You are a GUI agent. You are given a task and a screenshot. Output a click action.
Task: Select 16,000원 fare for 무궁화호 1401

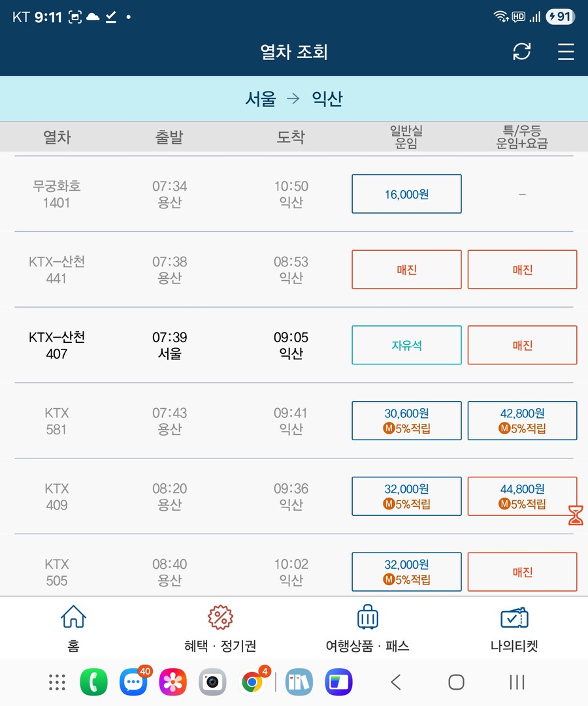click(x=406, y=194)
